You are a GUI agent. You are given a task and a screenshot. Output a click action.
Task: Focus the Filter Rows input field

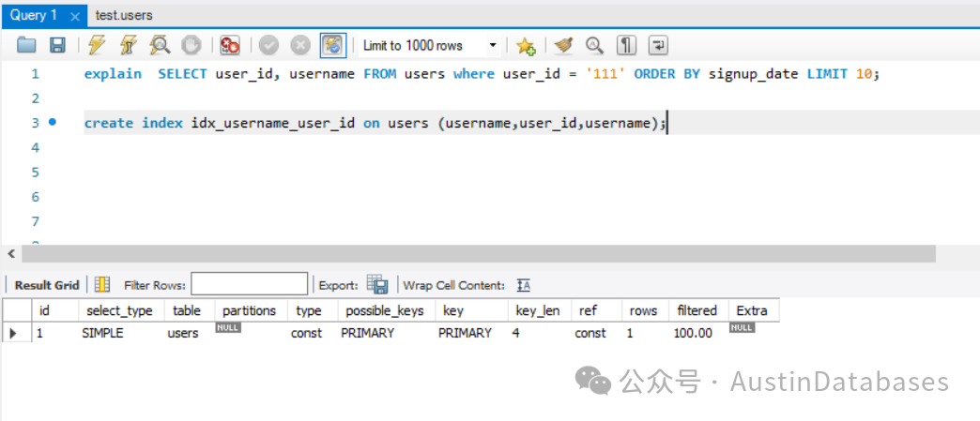click(250, 283)
